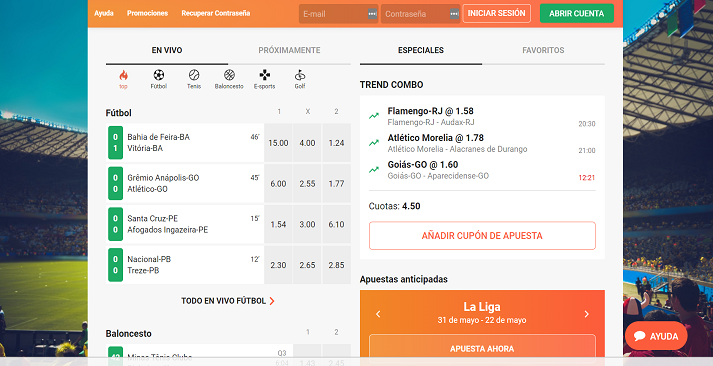Click the La Liga banner title

482,306
